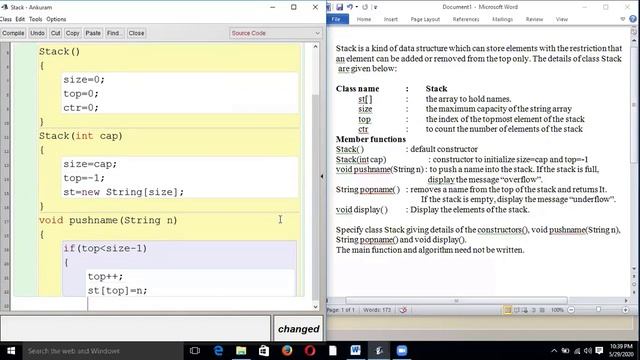Click the Close button in the editor toolbar

pos(136,33)
